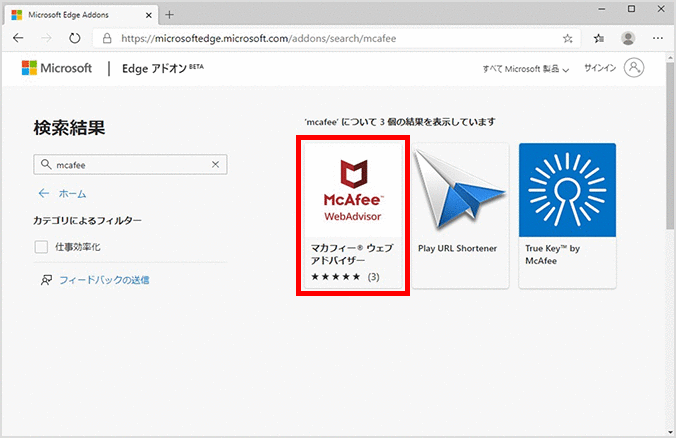The width and height of the screenshot is (676, 438).
Task: Click the search magnifier icon
Action: tap(46, 164)
